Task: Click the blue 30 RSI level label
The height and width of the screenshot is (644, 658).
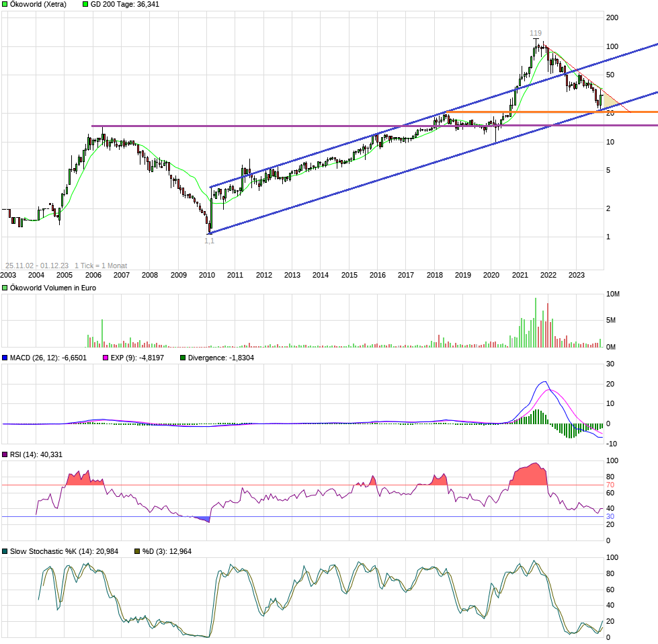Action: [x=610, y=516]
